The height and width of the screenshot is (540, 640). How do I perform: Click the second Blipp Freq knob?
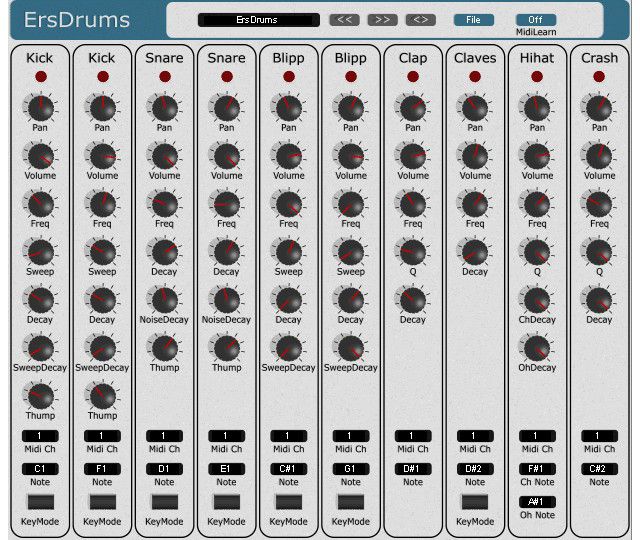[x=351, y=204]
